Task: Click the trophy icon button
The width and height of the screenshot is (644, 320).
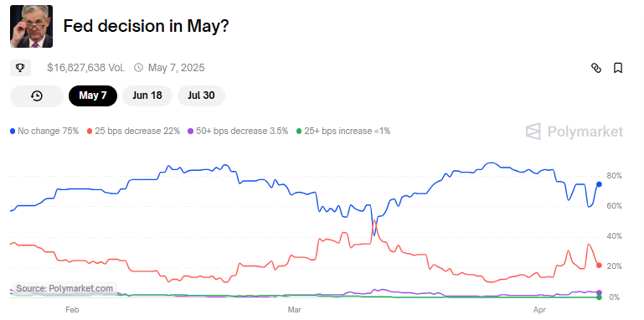Action: click(x=20, y=68)
